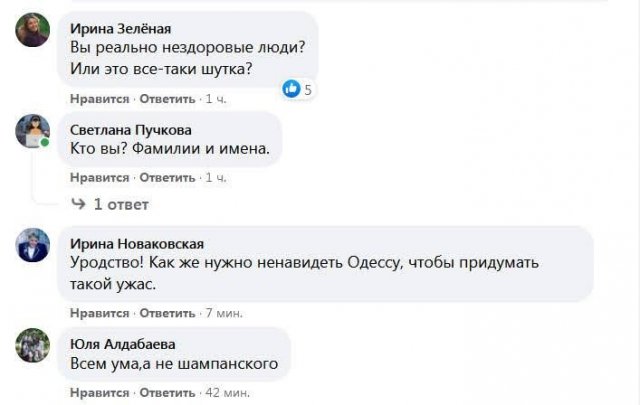This screenshot has height=405, width=640.
Task: Reply to Ирина Новаковская's comment
Action: [167, 313]
